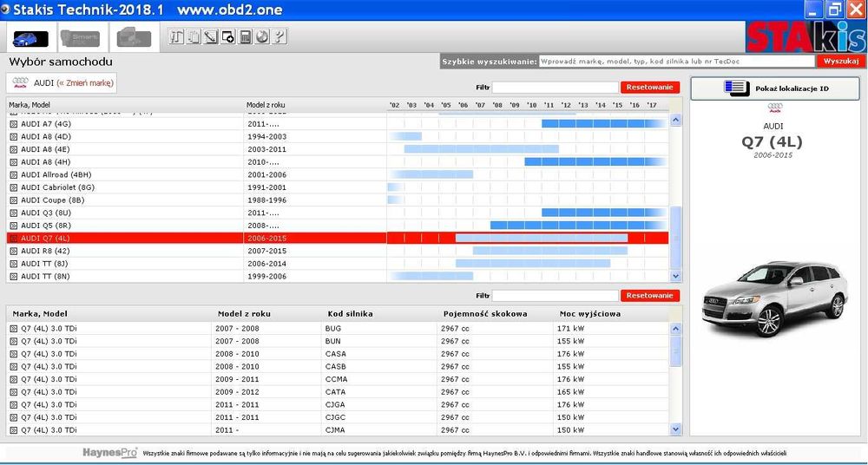
Task: Select AUDI TT (8J) model row
Action: [x=338, y=264]
